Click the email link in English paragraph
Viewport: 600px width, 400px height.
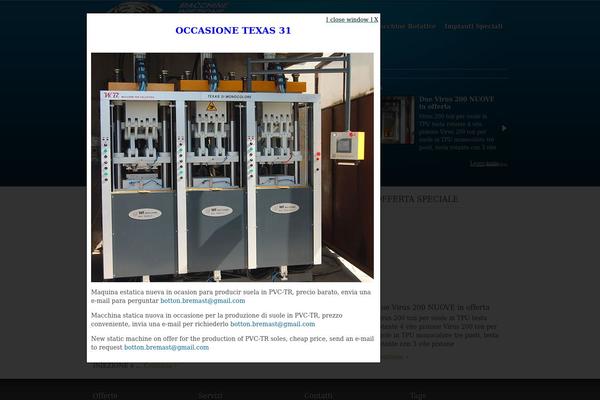tap(166, 348)
